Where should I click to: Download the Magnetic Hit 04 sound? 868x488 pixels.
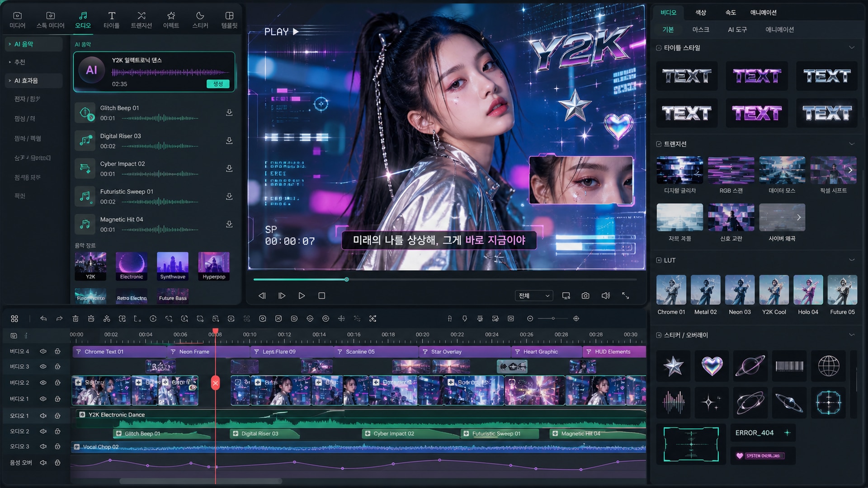[x=229, y=224]
